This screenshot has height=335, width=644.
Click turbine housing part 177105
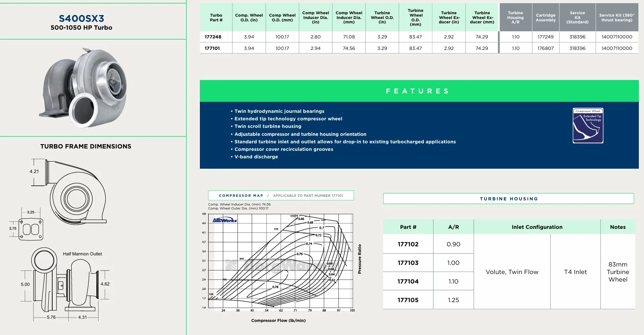coord(408,300)
